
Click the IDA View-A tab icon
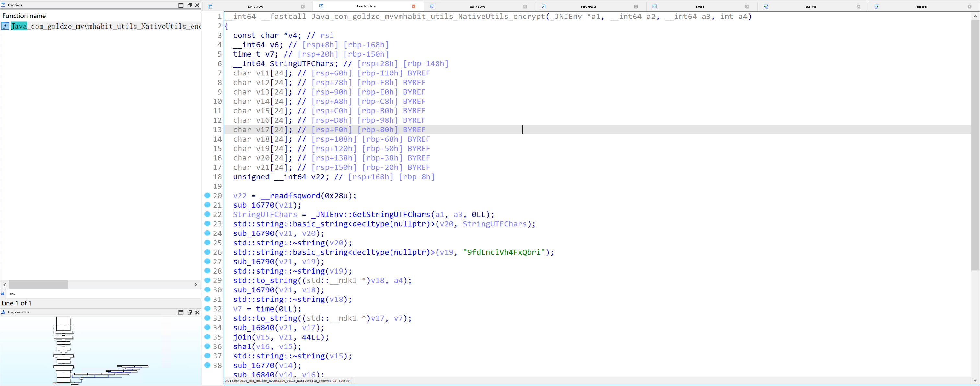click(210, 6)
